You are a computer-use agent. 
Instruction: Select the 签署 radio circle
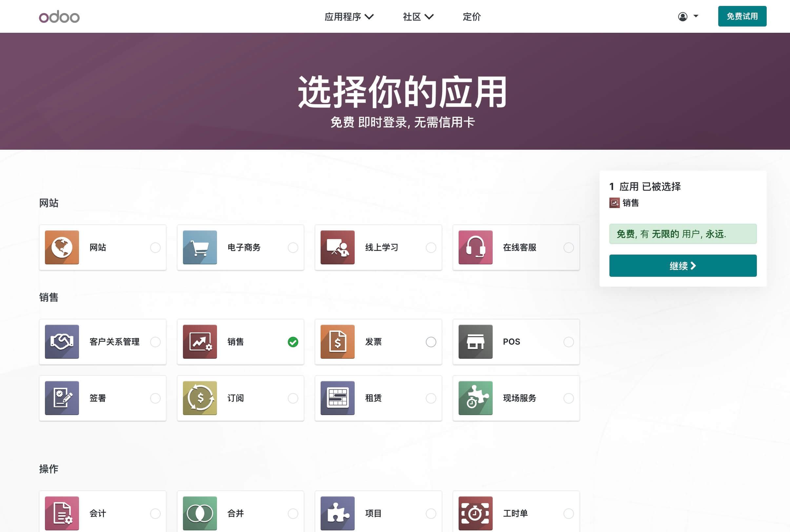[155, 398]
